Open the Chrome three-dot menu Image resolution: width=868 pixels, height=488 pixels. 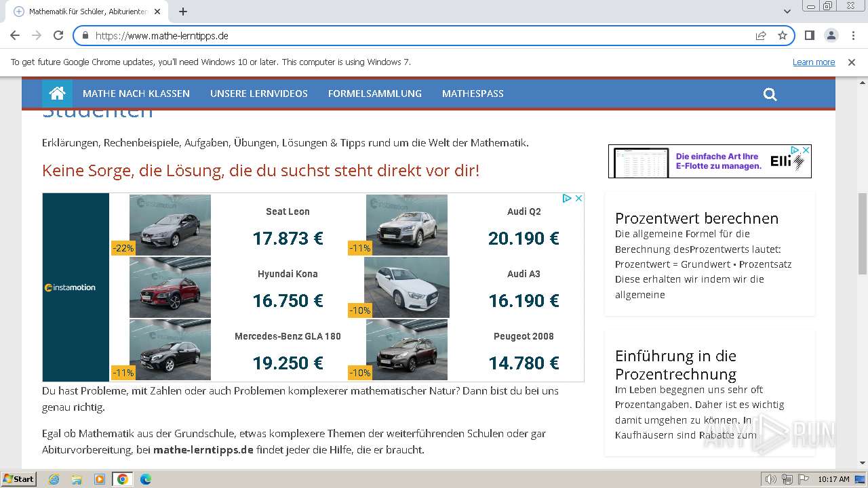pos(852,35)
